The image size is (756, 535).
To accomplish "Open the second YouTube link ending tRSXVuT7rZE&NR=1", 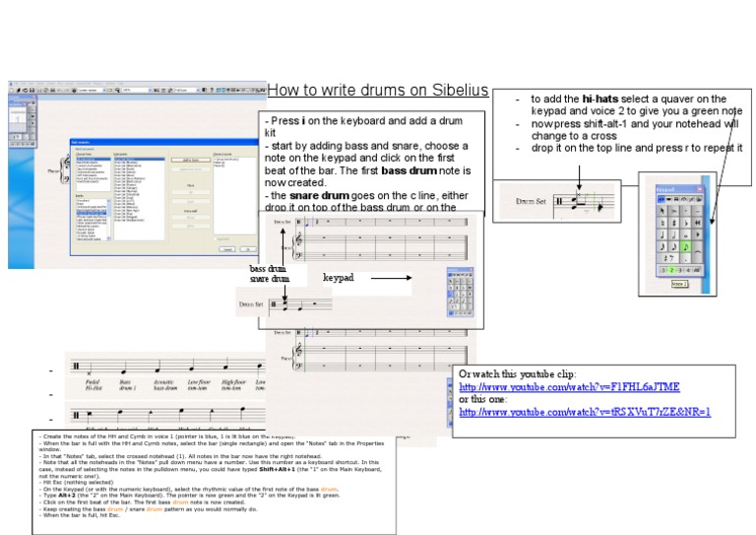I will coord(585,412).
